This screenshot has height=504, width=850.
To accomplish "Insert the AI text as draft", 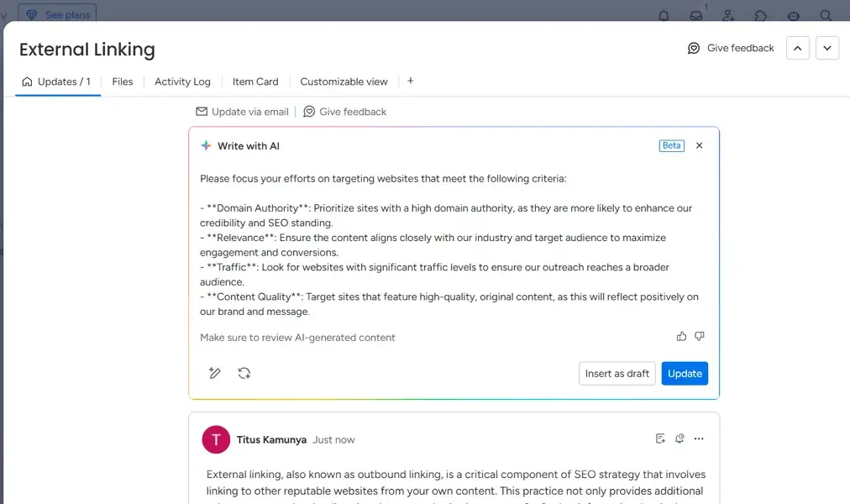I will [617, 373].
